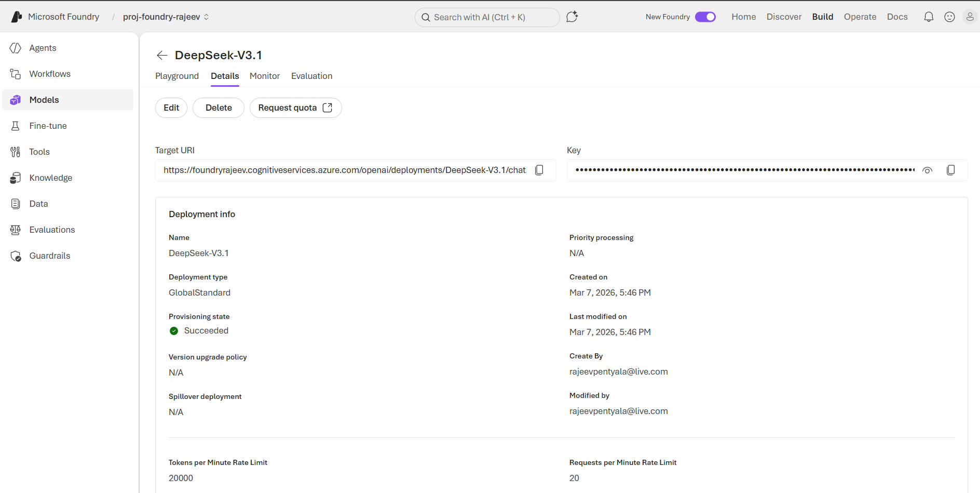
Task: Copy the Target URI to clipboard
Action: click(539, 170)
